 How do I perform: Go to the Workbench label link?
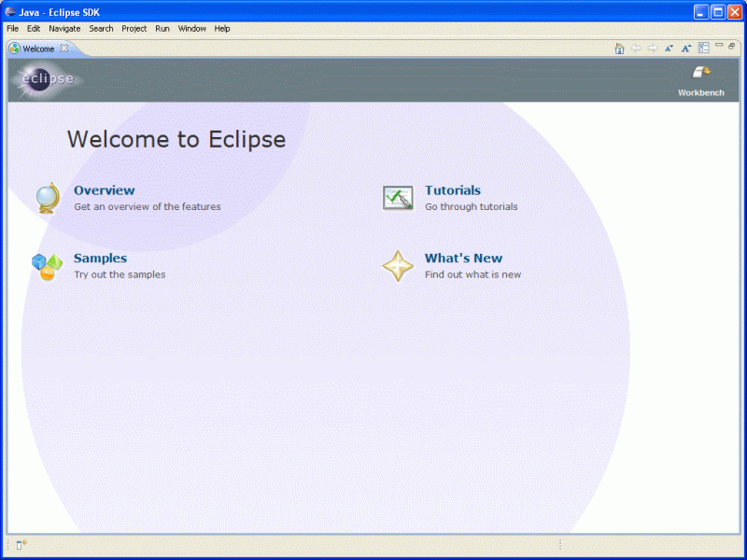701,92
